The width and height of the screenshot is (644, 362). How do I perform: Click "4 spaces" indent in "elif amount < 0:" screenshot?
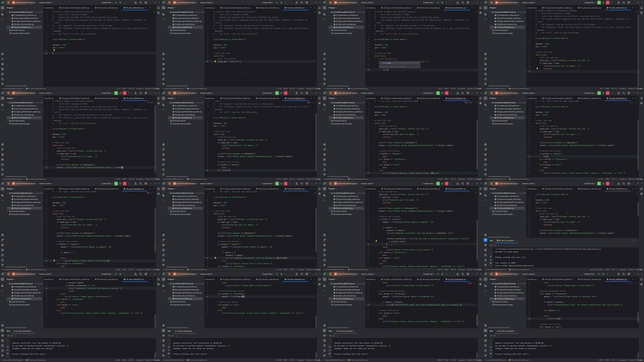click(623, 360)
